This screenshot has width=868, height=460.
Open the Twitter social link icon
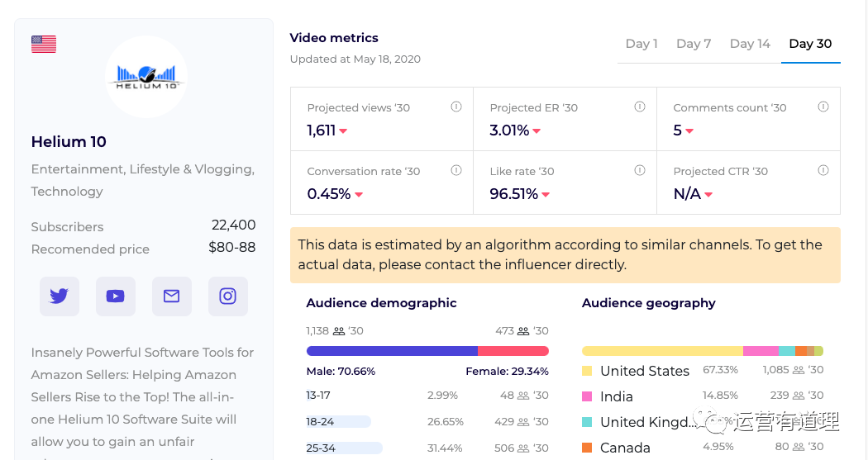[60, 296]
